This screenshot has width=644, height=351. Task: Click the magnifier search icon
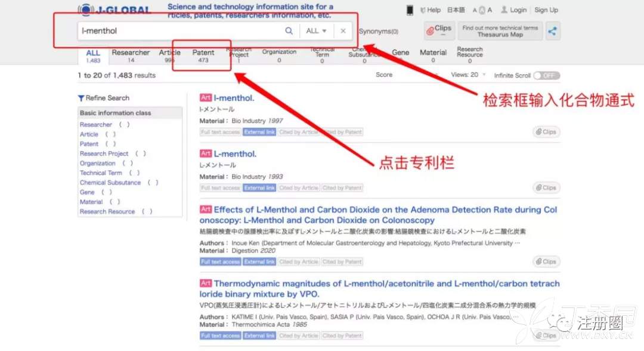(289, 31)
